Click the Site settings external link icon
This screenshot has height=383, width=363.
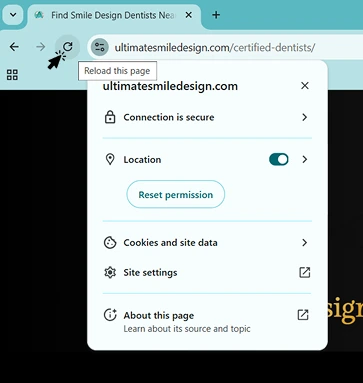pos(304,272)
